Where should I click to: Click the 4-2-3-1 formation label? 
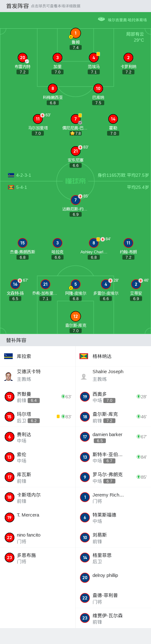tap(24, 175)
